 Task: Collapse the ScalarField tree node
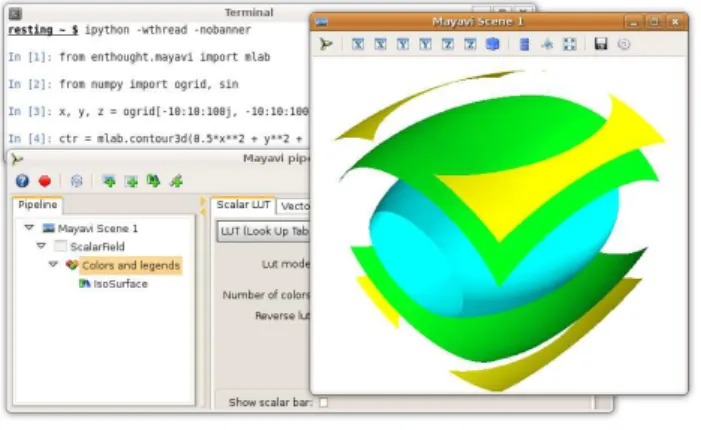pyautogui.click(x=41, y=246)
